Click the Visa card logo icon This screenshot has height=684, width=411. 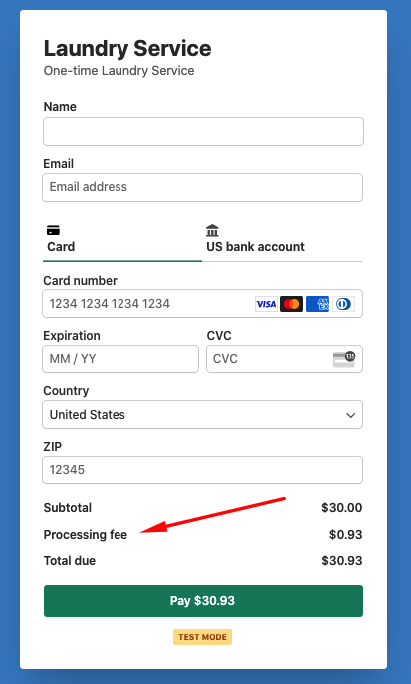click(x=266, y=304)
